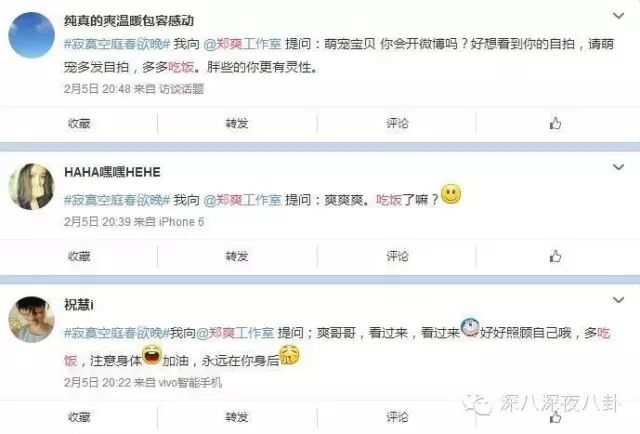Like the post by 纯真的爽温暖包容感动
The image size is (640, 434).
[555, 123]
